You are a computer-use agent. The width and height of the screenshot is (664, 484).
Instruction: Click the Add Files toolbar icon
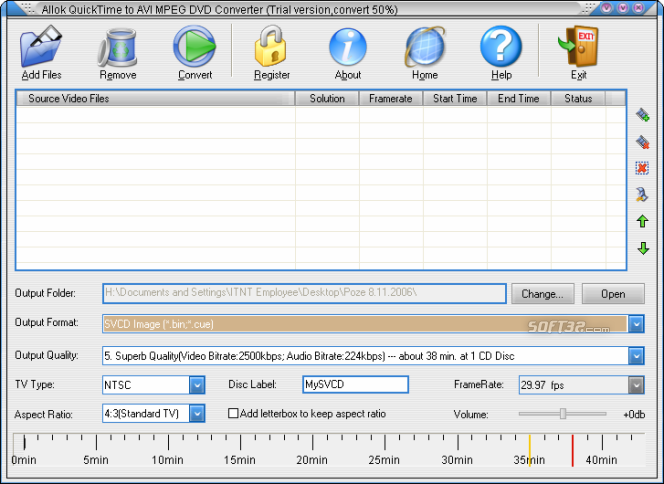pos(41,46)
